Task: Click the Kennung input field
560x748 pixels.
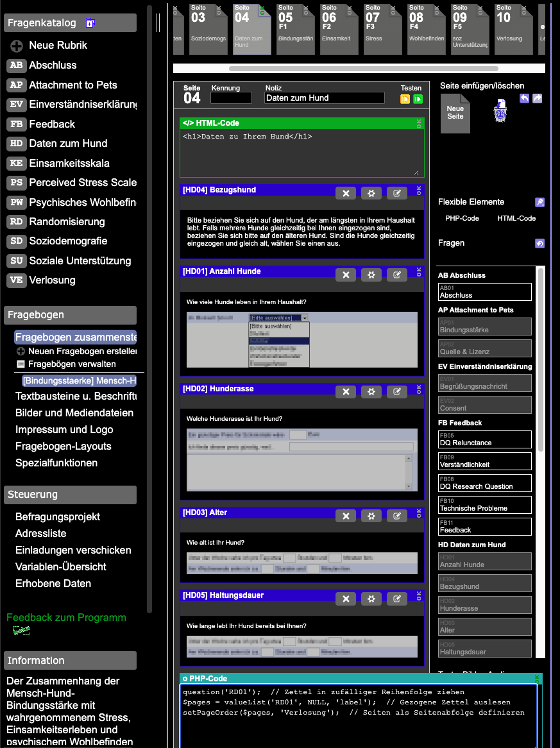Action: (x=232, y=98)
